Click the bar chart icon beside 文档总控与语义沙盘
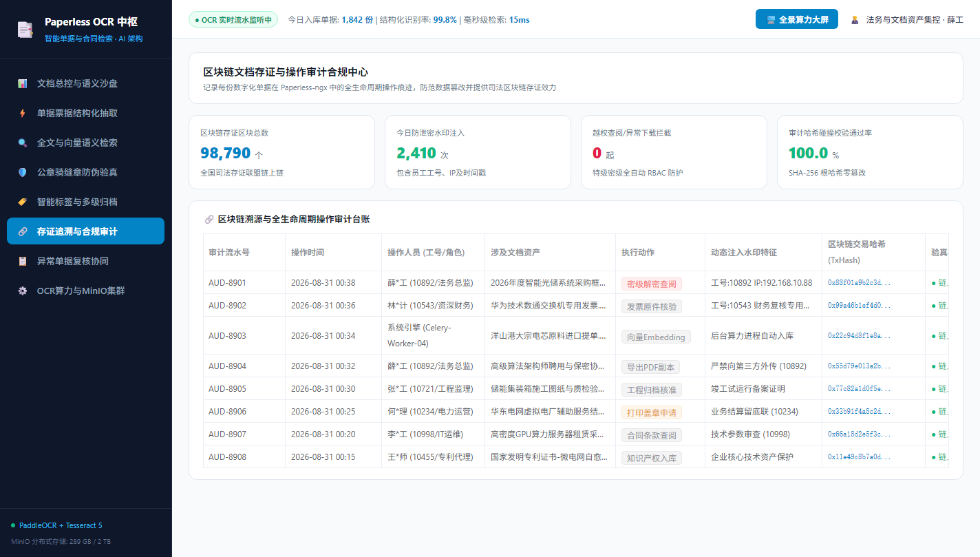 click(x=23, y=83)
